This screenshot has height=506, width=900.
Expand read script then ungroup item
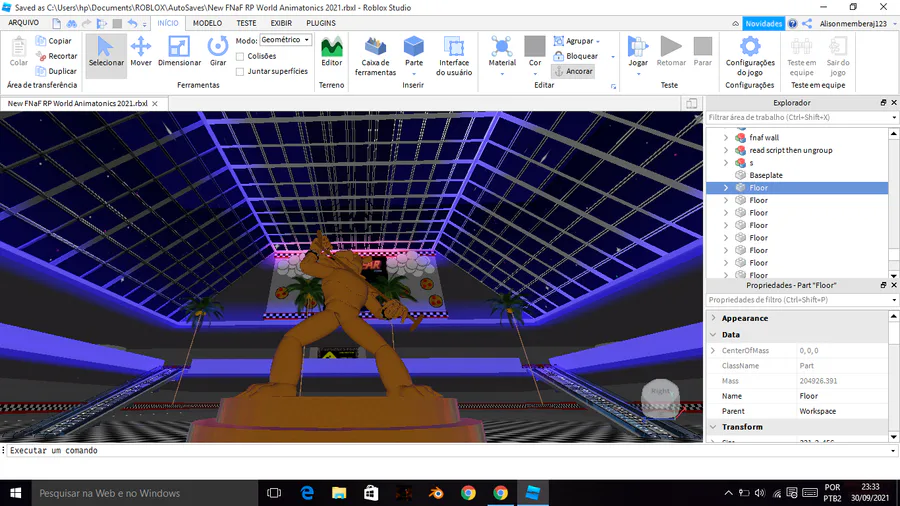click(726, 150)
